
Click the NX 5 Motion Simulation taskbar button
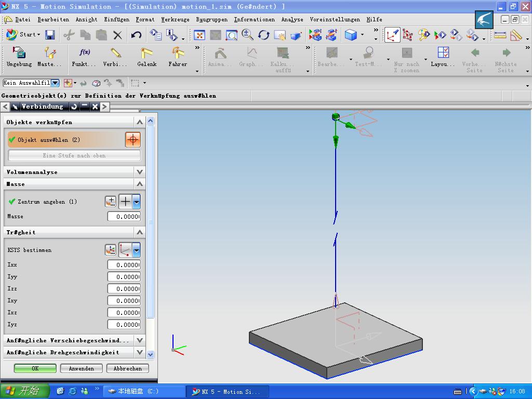point(228,391)
